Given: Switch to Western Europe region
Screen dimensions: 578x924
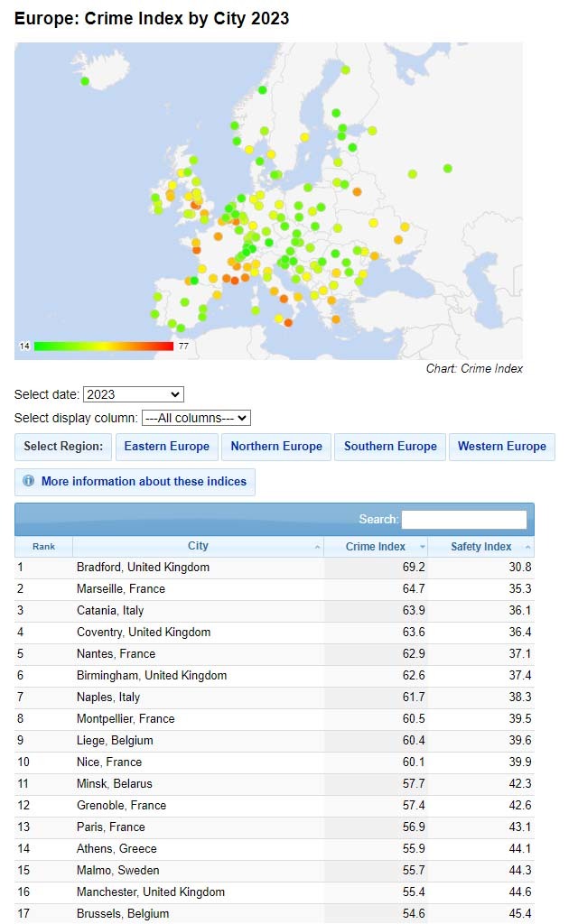Looking at the screenshot, I should [501, 447].
